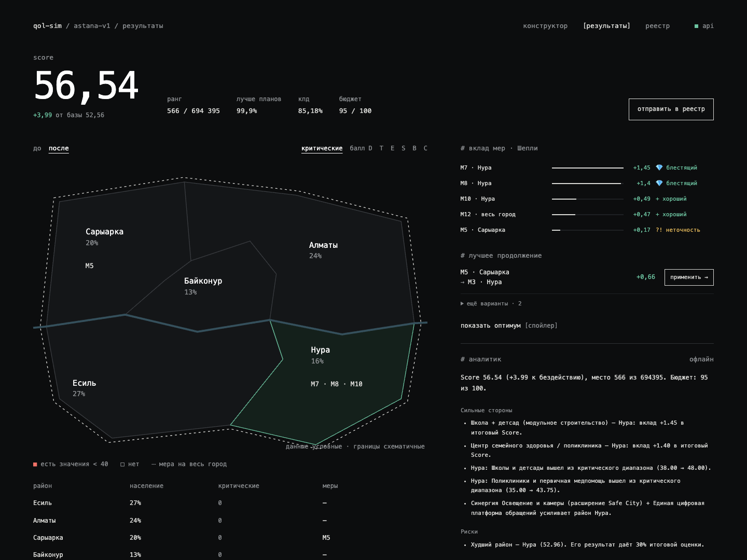Click the M5 cell in the Сарыарка table row
Screen dimensions: 747x560
pos(326,538)
